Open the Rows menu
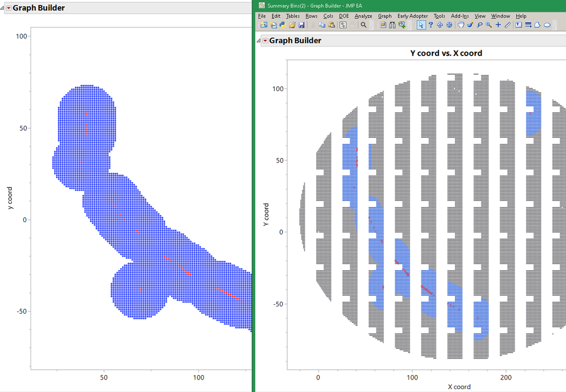The height and width of the screenshot is (392, 566). coord(311,16)
